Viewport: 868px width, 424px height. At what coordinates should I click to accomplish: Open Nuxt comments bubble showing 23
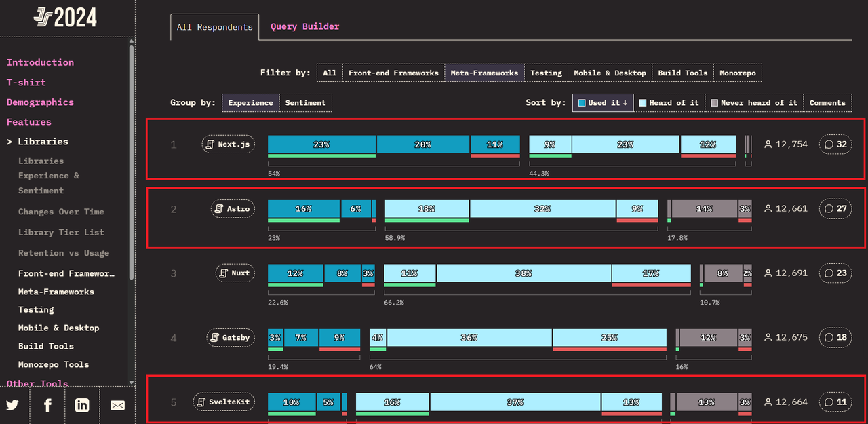click(836, 273)
